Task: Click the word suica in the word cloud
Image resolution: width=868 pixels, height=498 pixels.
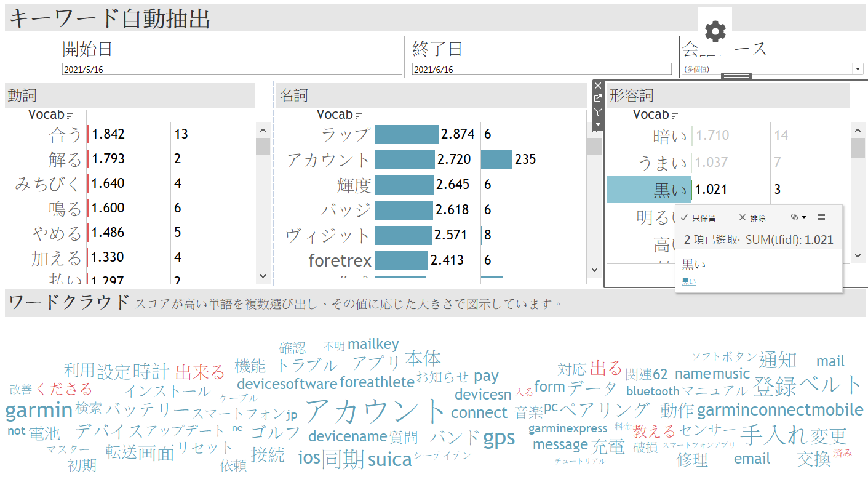Action: [389, 459]
